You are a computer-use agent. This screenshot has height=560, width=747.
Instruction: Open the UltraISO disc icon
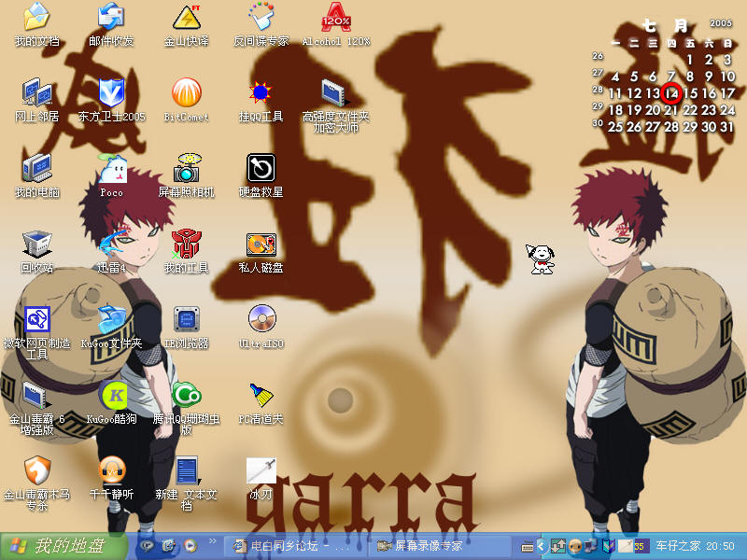pyautogui.click(x=261, y=319)
